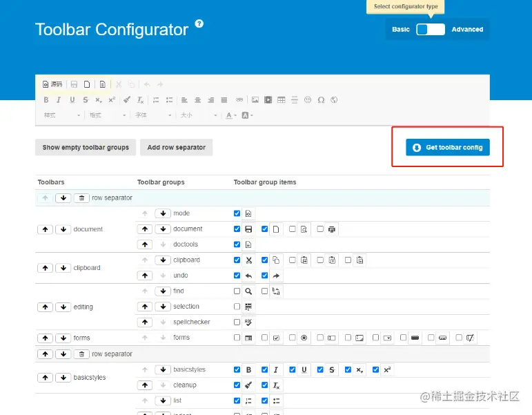Click the Underline icon in preview toolbar
This screenshot has width=532, height=415.
pos(72,100)
